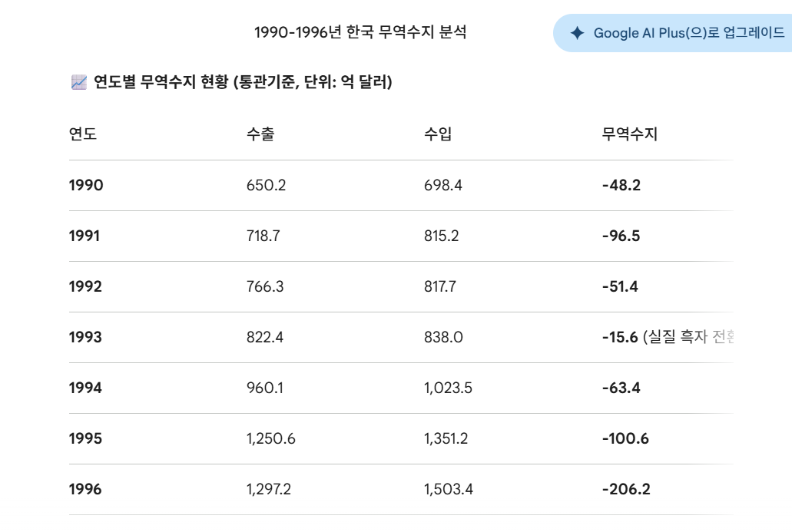The height and width of the screenshot is (532, 792).
Task: Click the 1991 export value 718.7
Action: (263, 236)
